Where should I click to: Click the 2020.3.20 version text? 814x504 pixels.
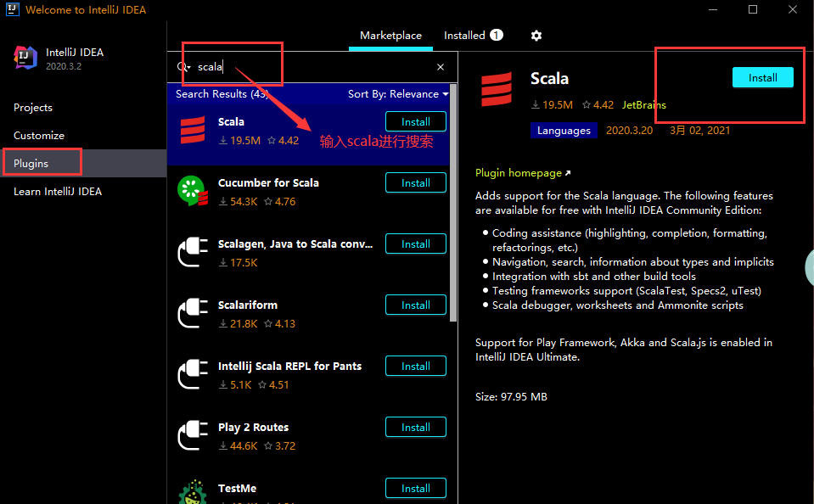[629, 131]
